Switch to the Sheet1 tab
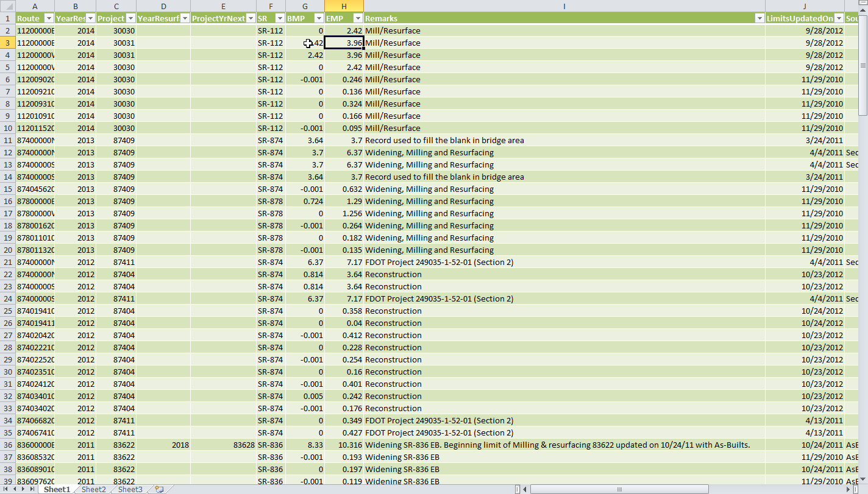This screenshot has height=494, width=868. click(x=57, y=489)
